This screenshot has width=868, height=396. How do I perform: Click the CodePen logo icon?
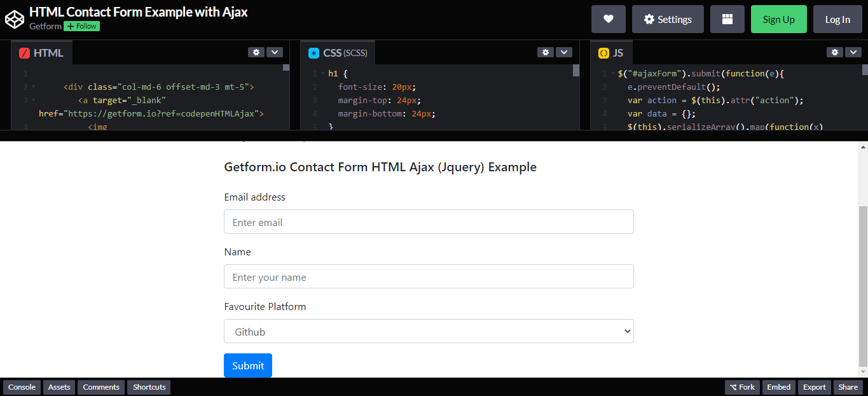[14, 19]
